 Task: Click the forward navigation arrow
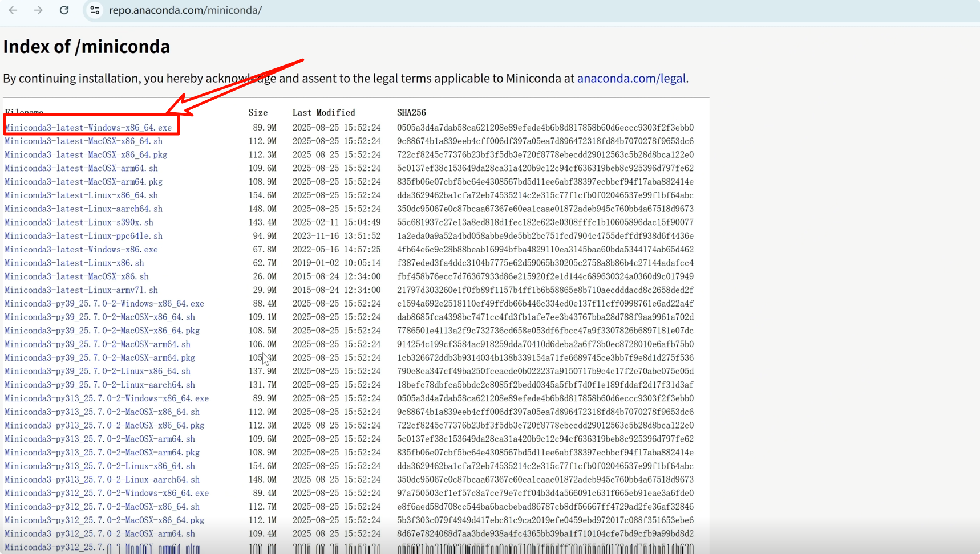[x=38, y=10]
